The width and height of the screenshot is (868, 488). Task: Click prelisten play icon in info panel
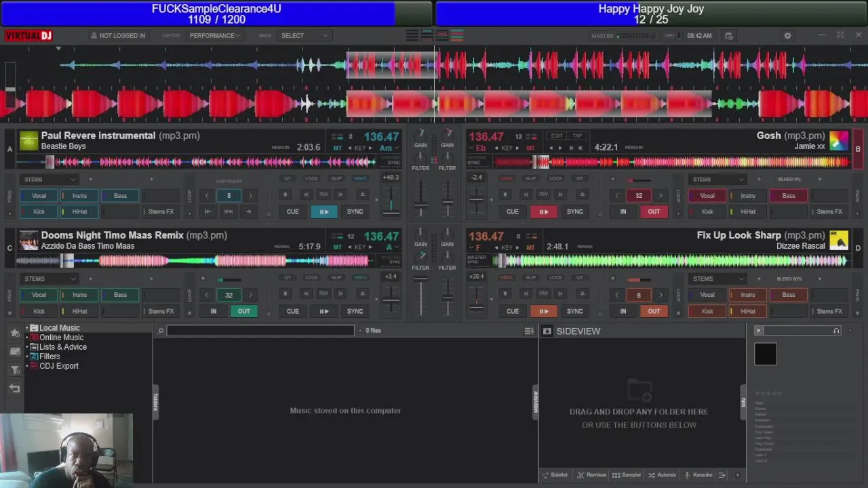(x=759, y=331)
